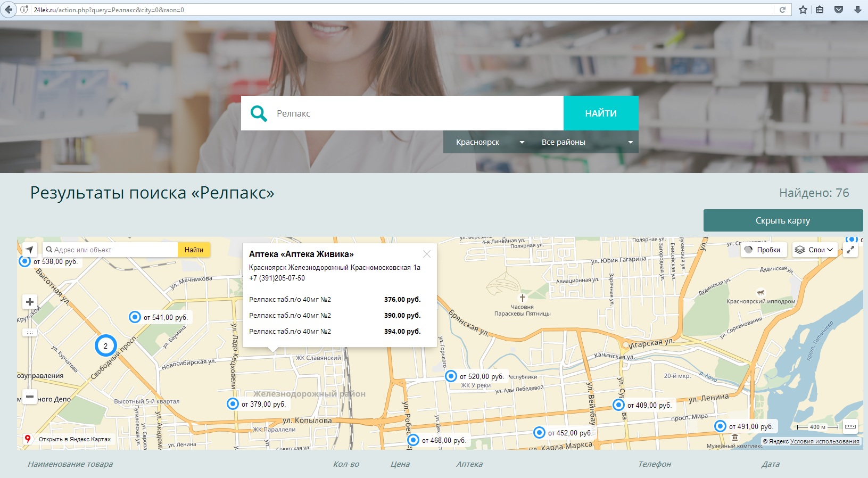
Task: Open the Условия использования link
Action: (x=825, y=441)
